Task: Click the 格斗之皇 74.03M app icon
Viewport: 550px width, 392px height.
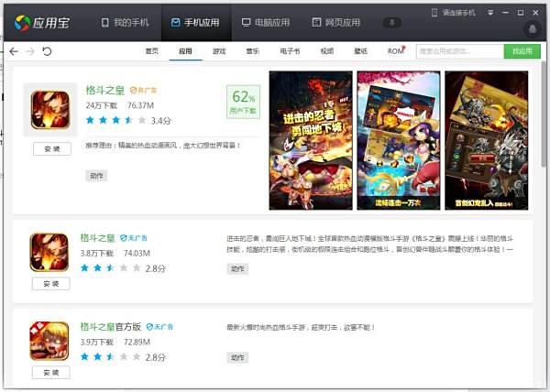Action: point(49,252)
